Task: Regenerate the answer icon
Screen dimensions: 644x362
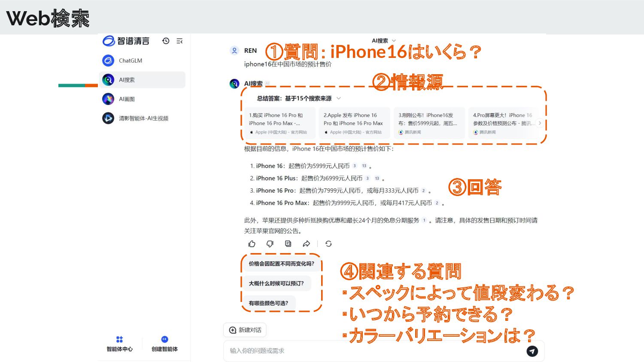Action: [328, 244]
